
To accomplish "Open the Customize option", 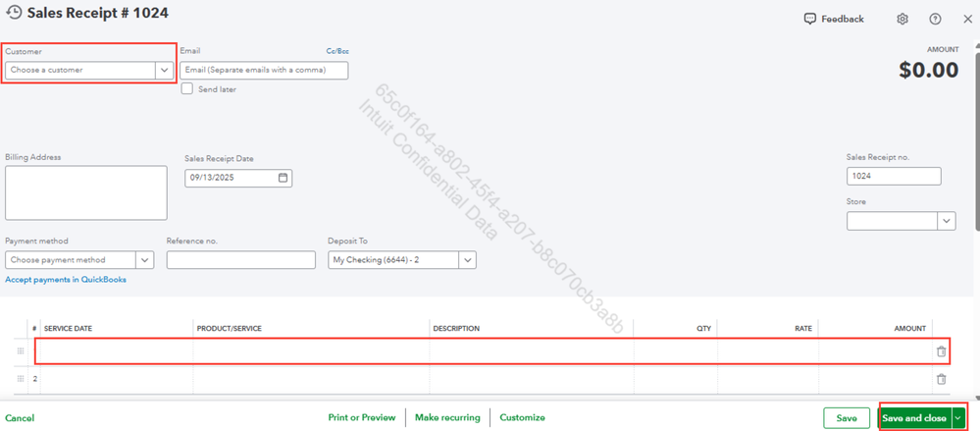I will tap(523, 417).
